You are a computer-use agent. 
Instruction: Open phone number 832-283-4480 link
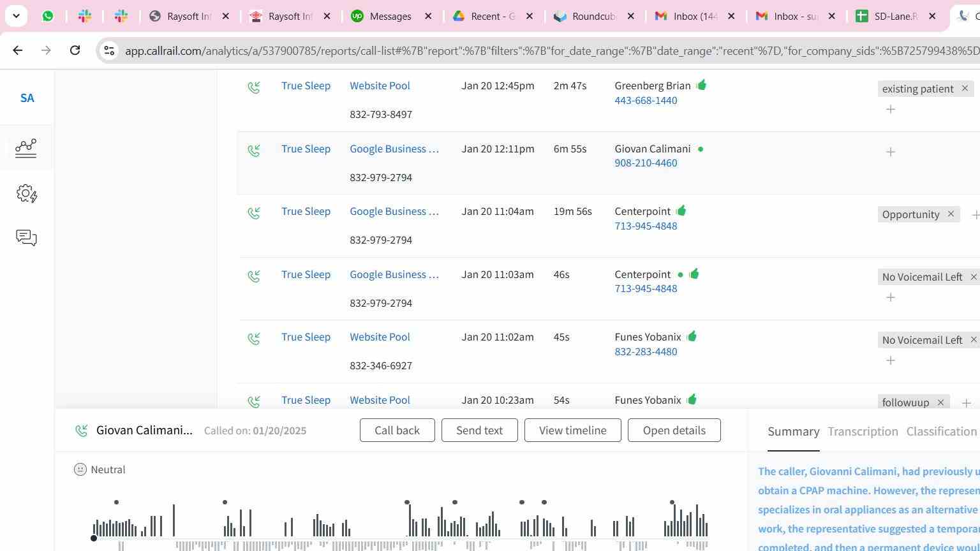pos(646,351)
